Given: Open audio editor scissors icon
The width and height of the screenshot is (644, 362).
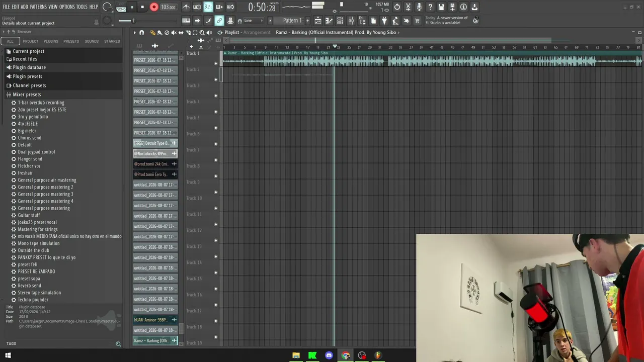Looking at the screenshot, I should [x=408, y=7].
